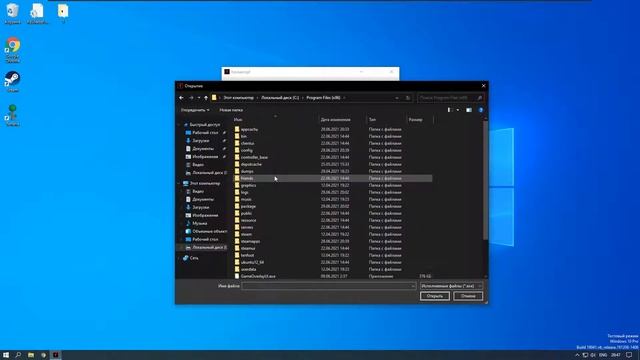Viewport: 640px width, 360px height.
Task: Open the Windows Start menu
Action: point(6,355)
